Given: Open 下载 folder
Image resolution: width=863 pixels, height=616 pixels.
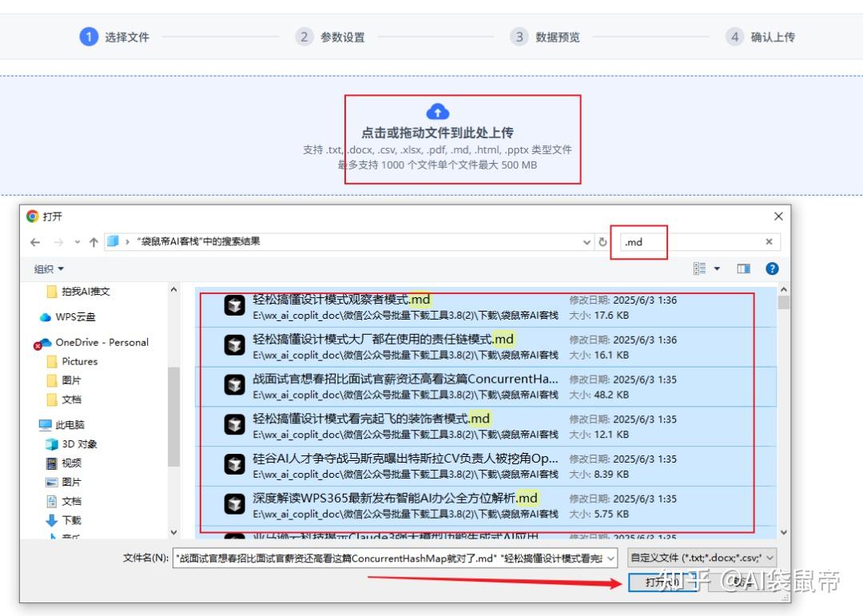Looking at the screenshot, I should tap(64, 520).
